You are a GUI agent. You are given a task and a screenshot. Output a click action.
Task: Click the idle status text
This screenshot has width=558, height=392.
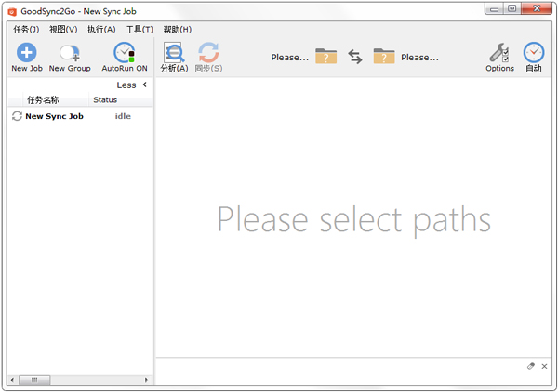coord(123,116)
